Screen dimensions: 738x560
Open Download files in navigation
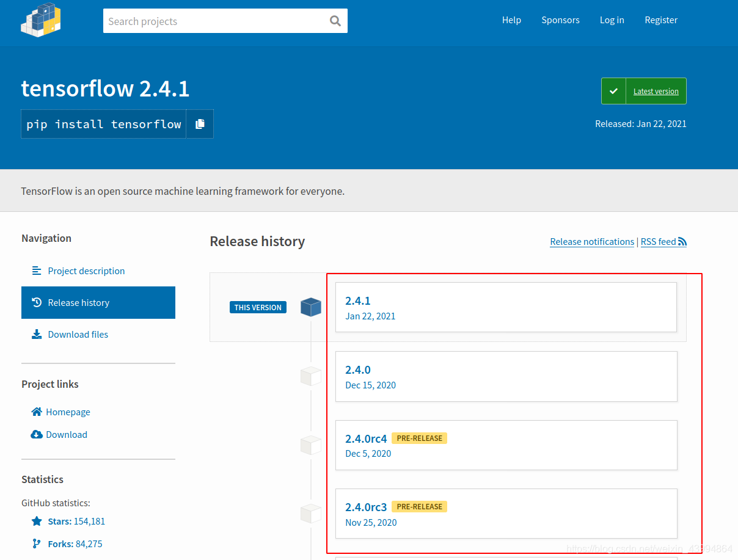[x=98, y=334]
